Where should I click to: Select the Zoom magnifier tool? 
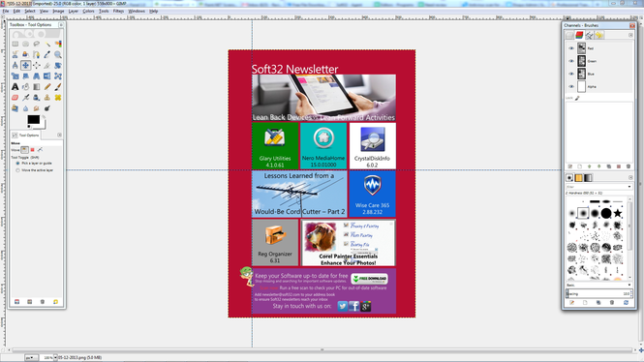(x=58, y=54)
